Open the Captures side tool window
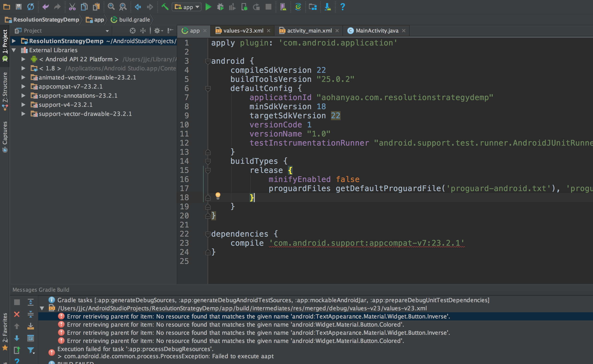The image size is (593, 364). (x=5, y=137)
